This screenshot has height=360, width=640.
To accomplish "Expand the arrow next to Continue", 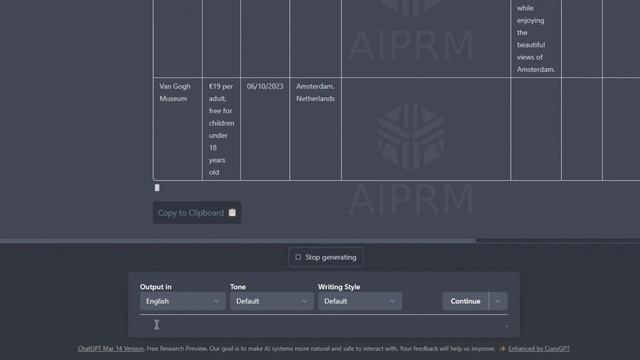I will tap(498, 301).
